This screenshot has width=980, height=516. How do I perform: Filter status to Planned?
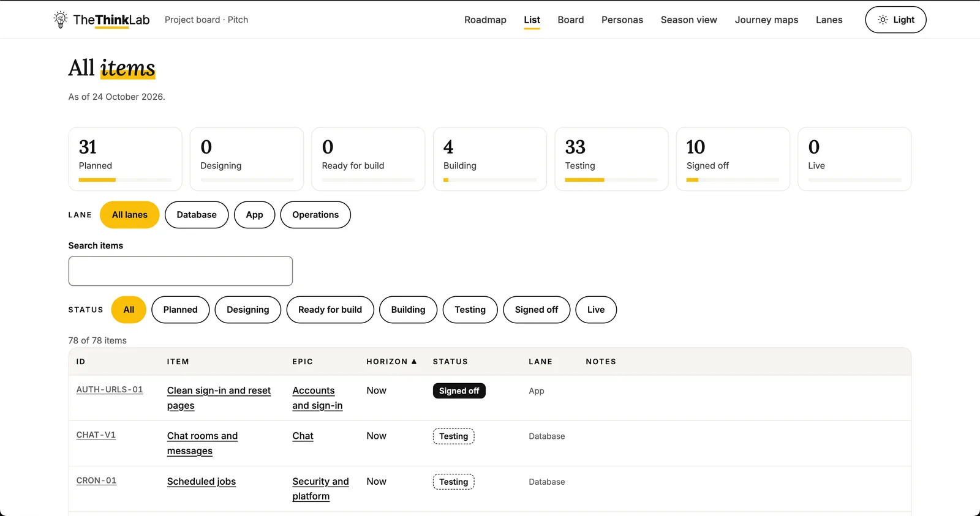pyautogui.click(x=181, y=310)
